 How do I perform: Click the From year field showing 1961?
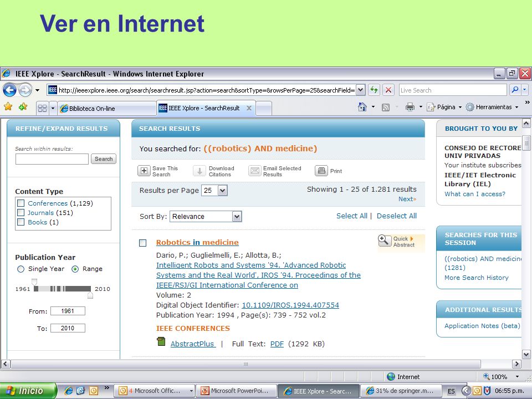point(68,311)
